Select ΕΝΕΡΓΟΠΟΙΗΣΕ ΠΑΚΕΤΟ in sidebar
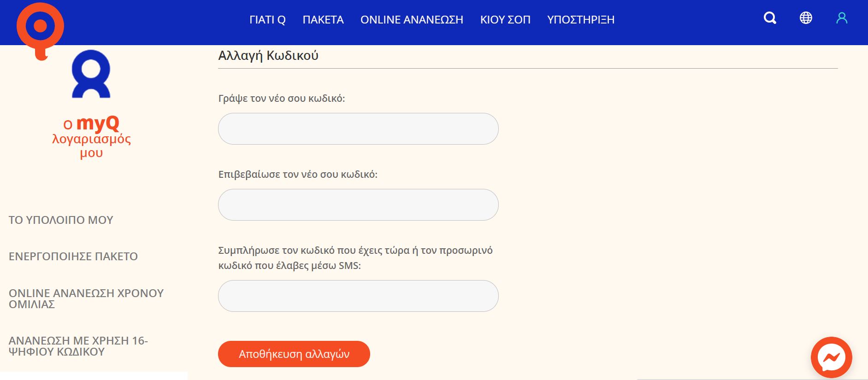Viewport: 868px width, 380px height. 73,256
